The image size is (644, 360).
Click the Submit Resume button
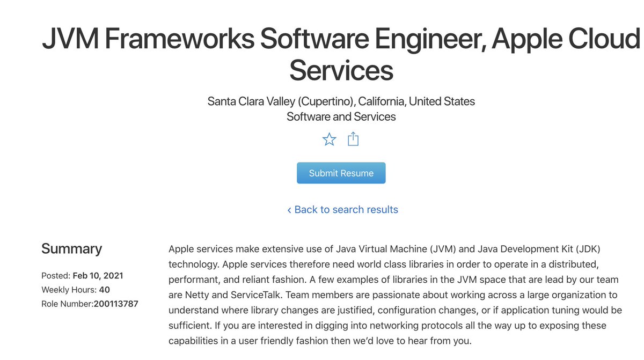click(x=341, y=173)
